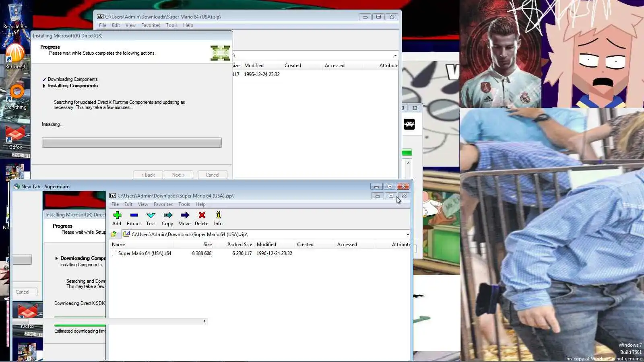Open Help menu in front 7-Zip window
The image size is (644, 362).
click(x=200, y=204)
